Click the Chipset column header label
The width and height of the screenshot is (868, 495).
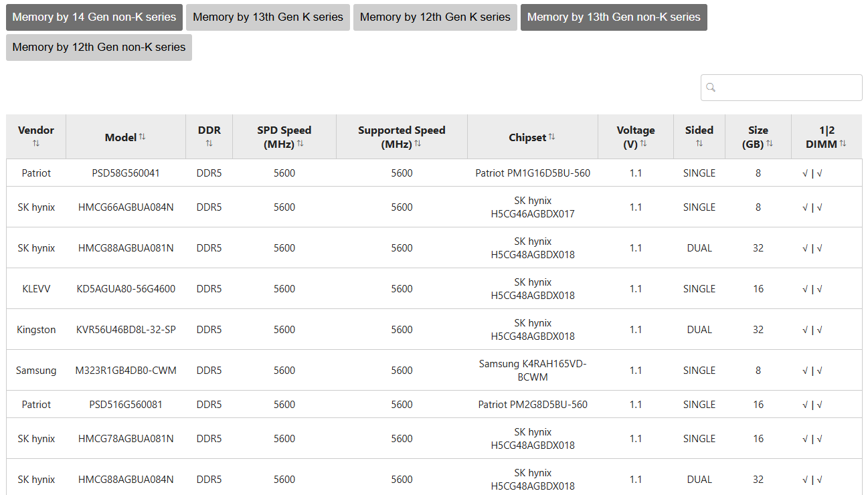(x=527, y=137)
